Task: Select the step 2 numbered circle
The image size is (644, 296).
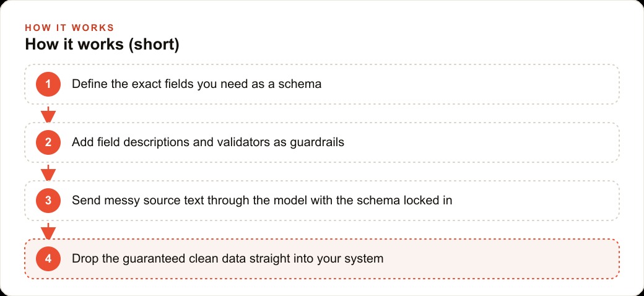Action: (x=48, y=142)
